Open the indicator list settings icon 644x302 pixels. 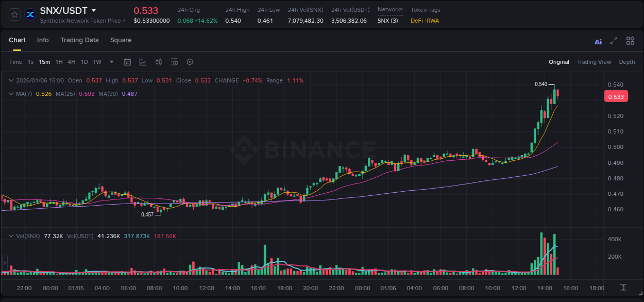click(174, 62)
